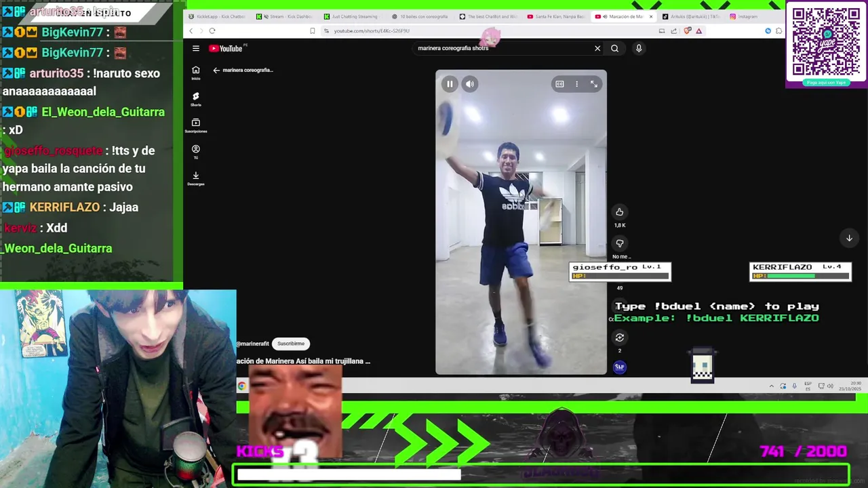Switch to the Kicklet.app browser tab
Viewport: 868px width, 488px height.
217,16
